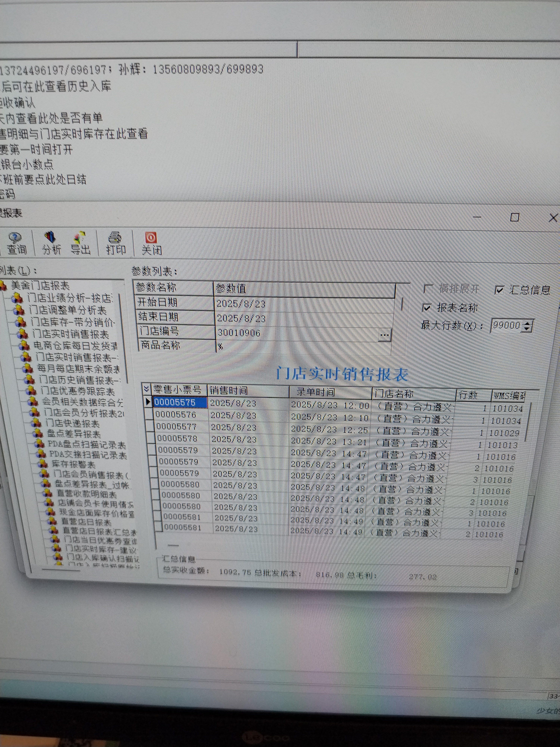Select the row with receipt 00005578
This screenshot has width=560, height=747.
click(x=177, y=438)
